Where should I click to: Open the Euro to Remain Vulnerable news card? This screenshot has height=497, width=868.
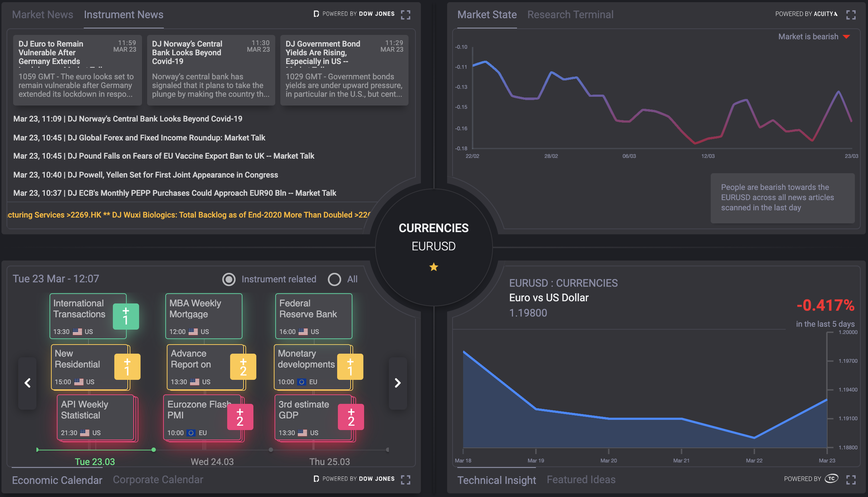click(x=77, y=70)
